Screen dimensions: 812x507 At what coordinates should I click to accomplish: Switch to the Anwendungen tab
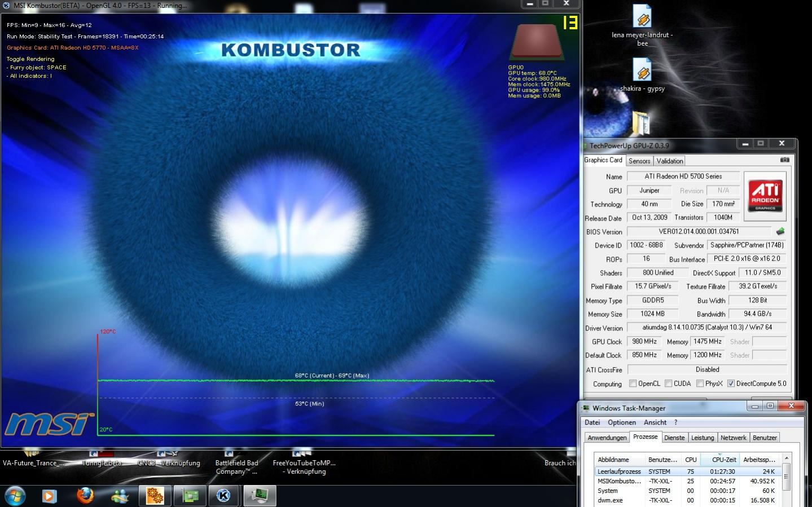(607, 438)
